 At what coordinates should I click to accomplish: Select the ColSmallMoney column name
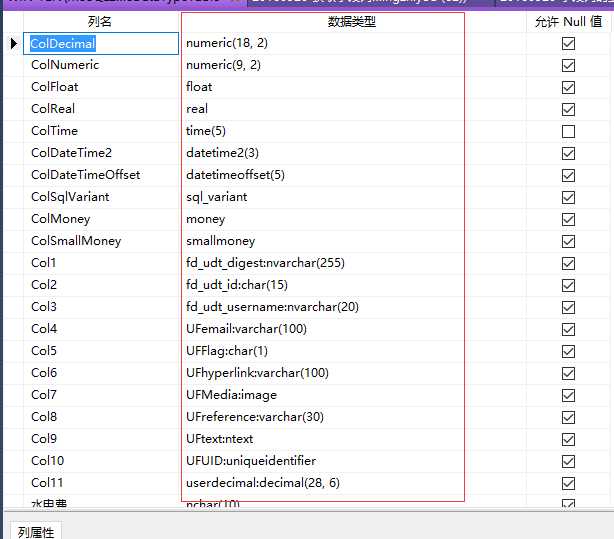click(76, 241)
